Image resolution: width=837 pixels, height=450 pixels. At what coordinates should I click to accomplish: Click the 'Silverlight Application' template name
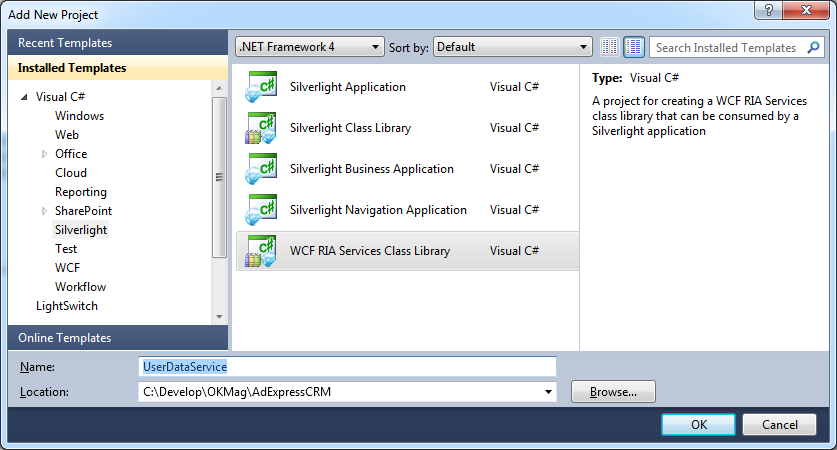[x=348, y=87]
